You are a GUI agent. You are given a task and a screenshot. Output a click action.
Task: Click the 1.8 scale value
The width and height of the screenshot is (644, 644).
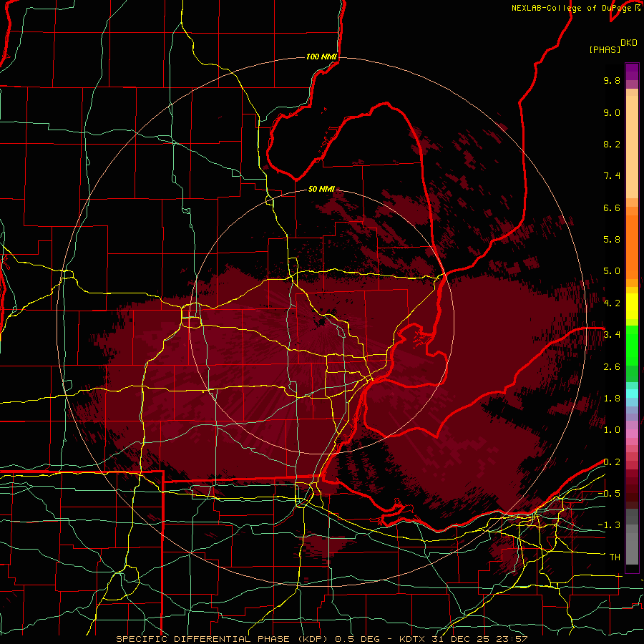point(612,399)
